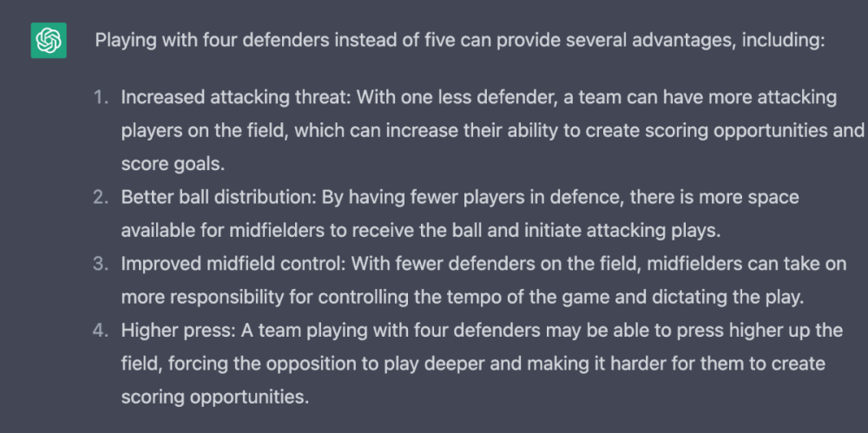Click list number 4 marker
Viewport: 868px width, 433px height.
[x=102, y=331]
